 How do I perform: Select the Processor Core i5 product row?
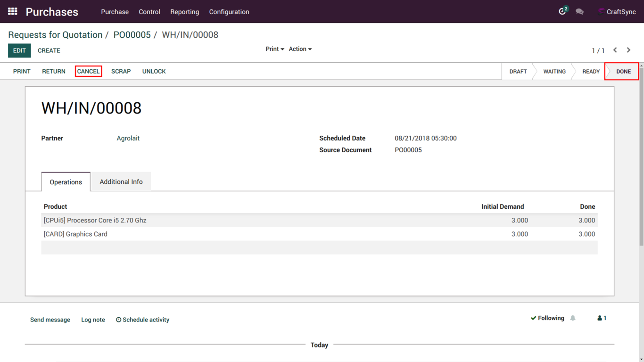pyautogui.click(x=95, y=220)
